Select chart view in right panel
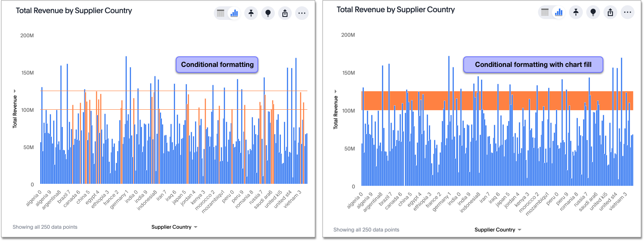 [558, 12]
